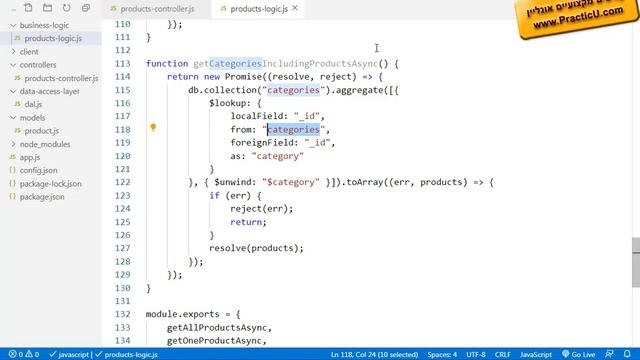Open dal.js in the explorer
This screenshot has width=640, height=360.
coord(33,104)
